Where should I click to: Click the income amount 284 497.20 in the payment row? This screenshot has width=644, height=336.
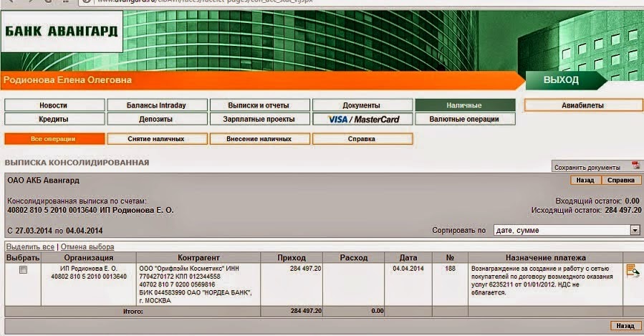pyautogui.click(x=306, y=269)
